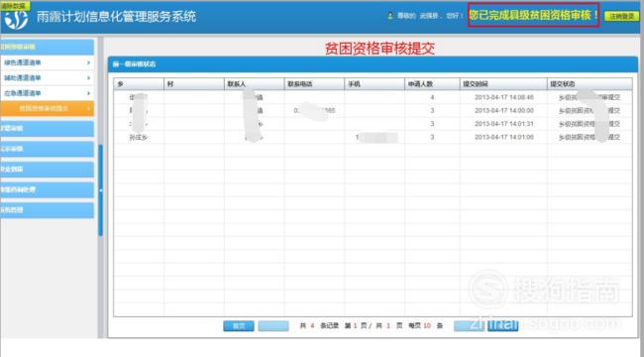Select the page size value 10

tap(427, 325)
